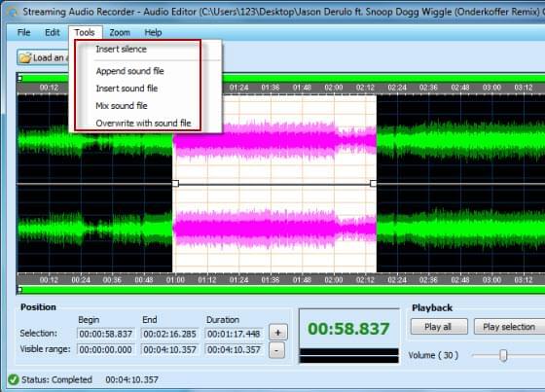Click the 00:04:10.357 status bar duration

click(131, 379)
